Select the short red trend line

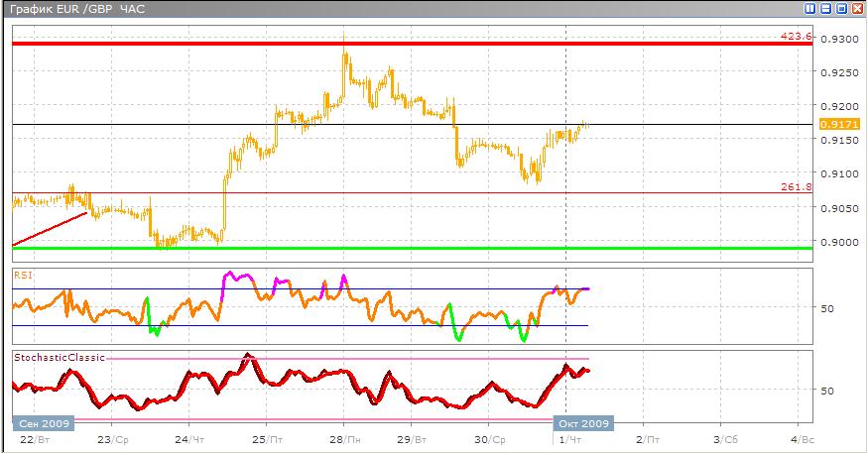[50, 229]
